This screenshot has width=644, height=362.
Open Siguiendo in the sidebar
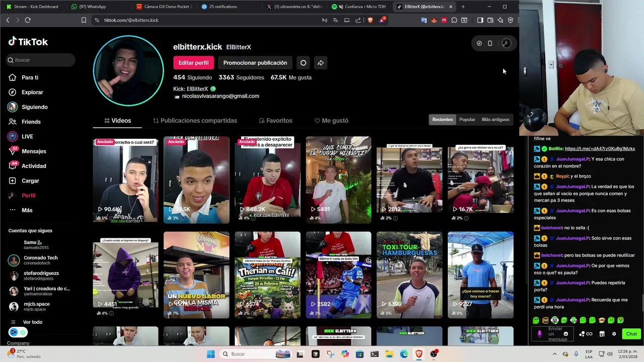click(x=28, y=107)
